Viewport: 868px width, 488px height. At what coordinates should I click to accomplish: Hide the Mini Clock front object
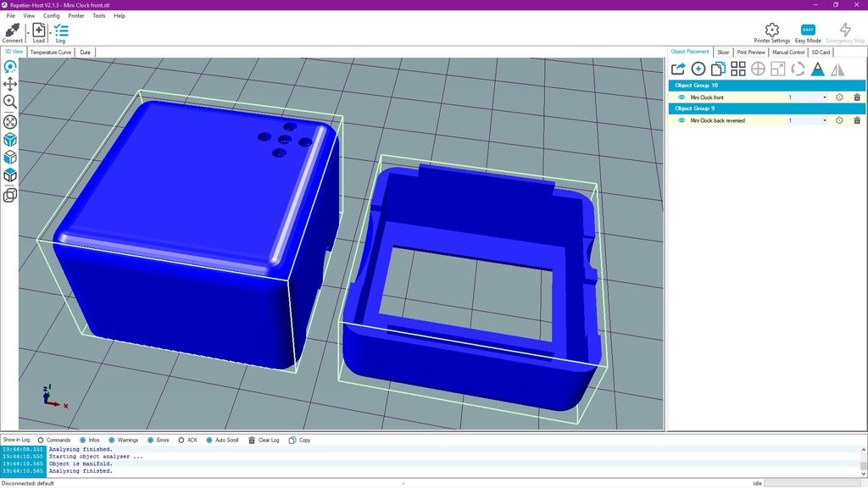[682, 97]
